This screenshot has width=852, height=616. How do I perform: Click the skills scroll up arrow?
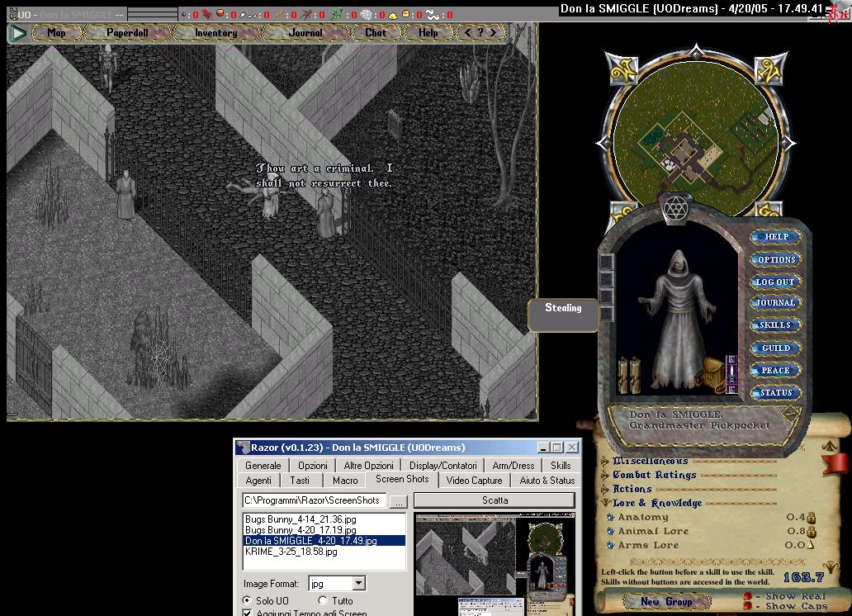coord(831,446)
